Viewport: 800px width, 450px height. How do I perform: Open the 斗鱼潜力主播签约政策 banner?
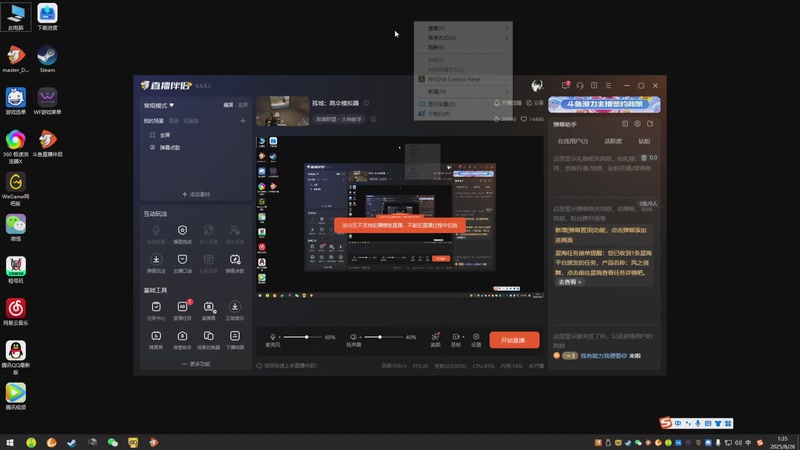[605, 105]
